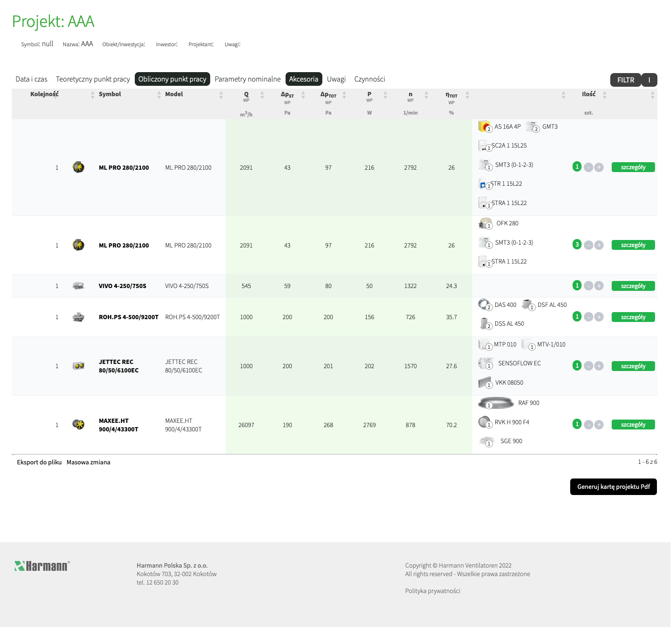Click the green quantity badge showing 3

click(577, 244)
